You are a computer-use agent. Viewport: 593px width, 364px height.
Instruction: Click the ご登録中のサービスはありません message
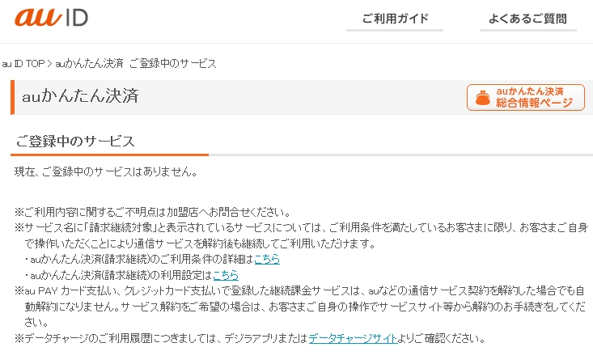tap(106, 171)
